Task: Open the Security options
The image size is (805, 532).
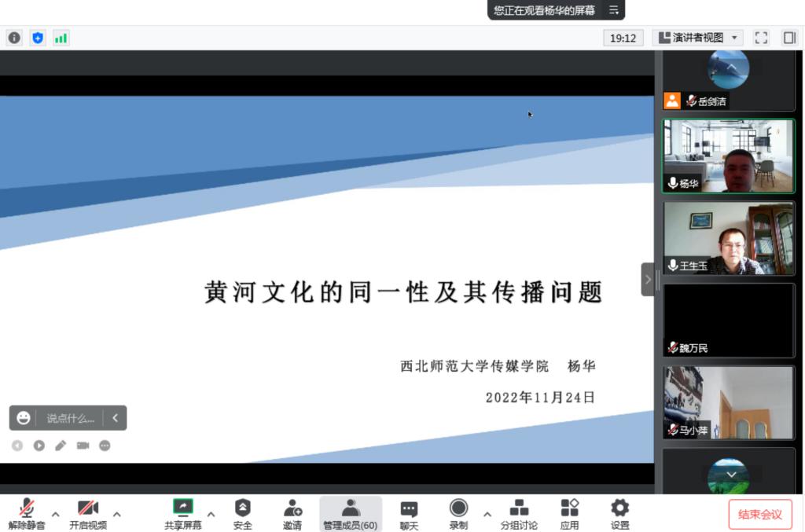Action: point(242,514)
